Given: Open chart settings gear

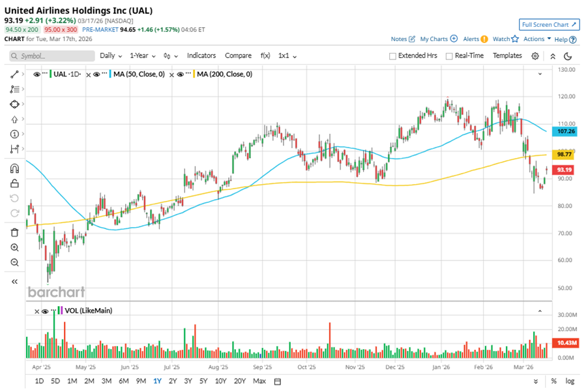Looking at the screenshot, I should [535, 56].
